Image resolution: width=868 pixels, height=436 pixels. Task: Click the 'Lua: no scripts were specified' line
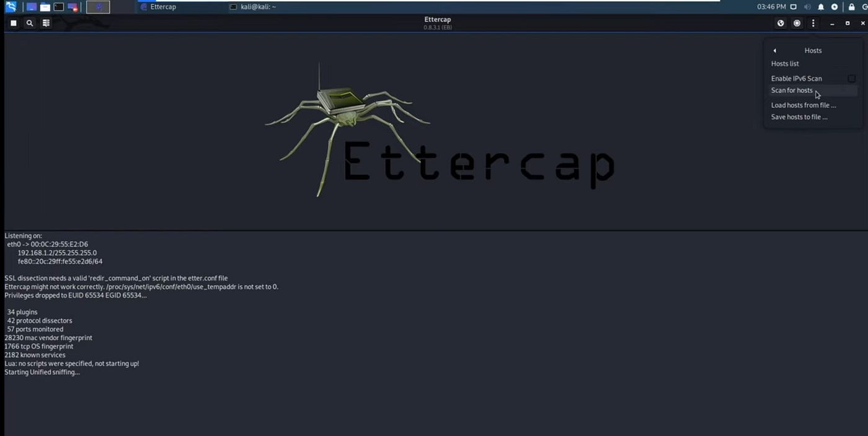72,364
